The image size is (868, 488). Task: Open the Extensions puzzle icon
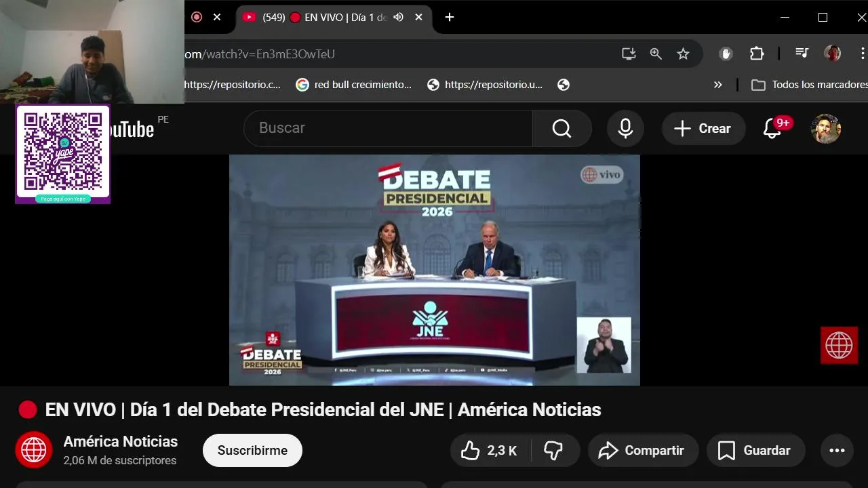[757, 54]
